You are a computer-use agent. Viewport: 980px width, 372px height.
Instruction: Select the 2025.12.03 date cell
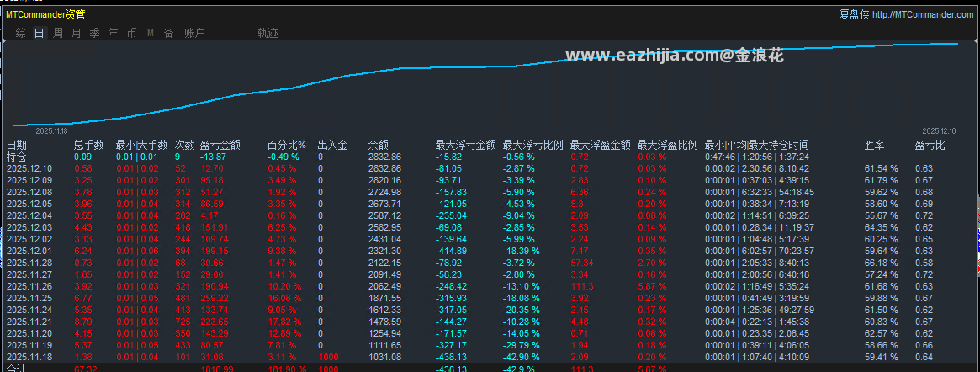tap(29, 227)
